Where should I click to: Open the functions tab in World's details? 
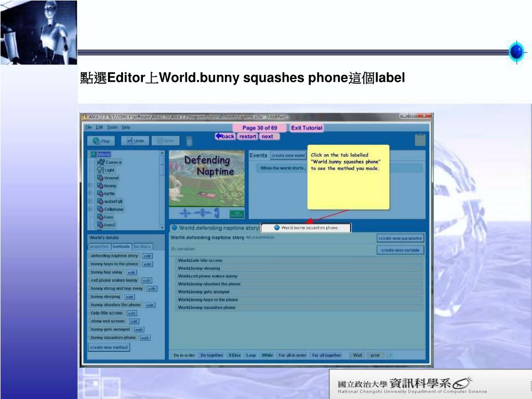coord(142,247)
